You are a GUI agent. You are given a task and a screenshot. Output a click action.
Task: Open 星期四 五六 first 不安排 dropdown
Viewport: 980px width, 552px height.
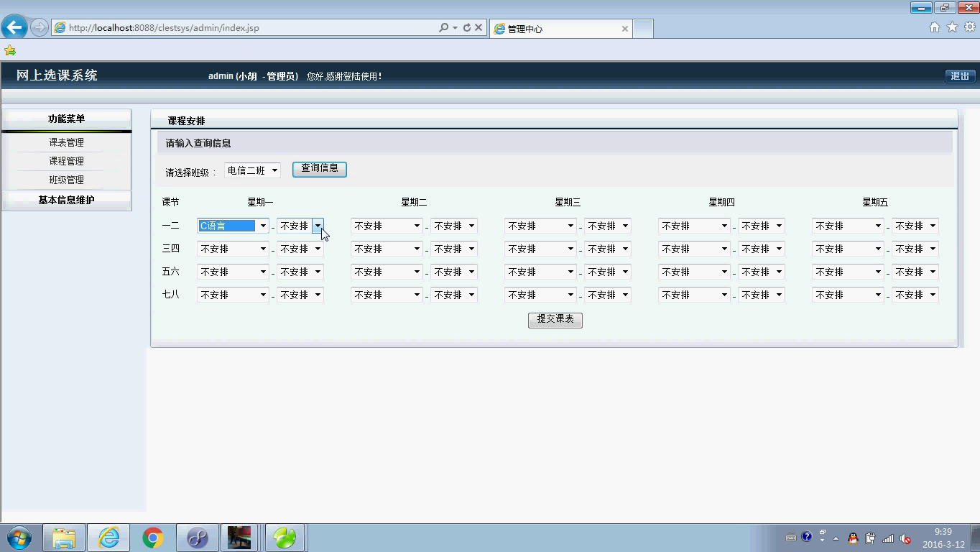[x=694, y=272]
